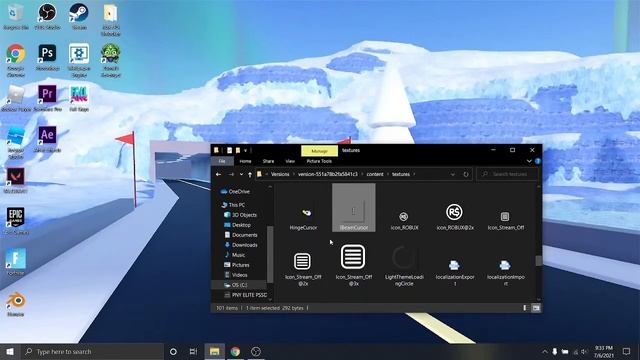Switch to the Home ribbon tab
The width and height of the screenshot is (640, 360).
(x=245, y=161)
